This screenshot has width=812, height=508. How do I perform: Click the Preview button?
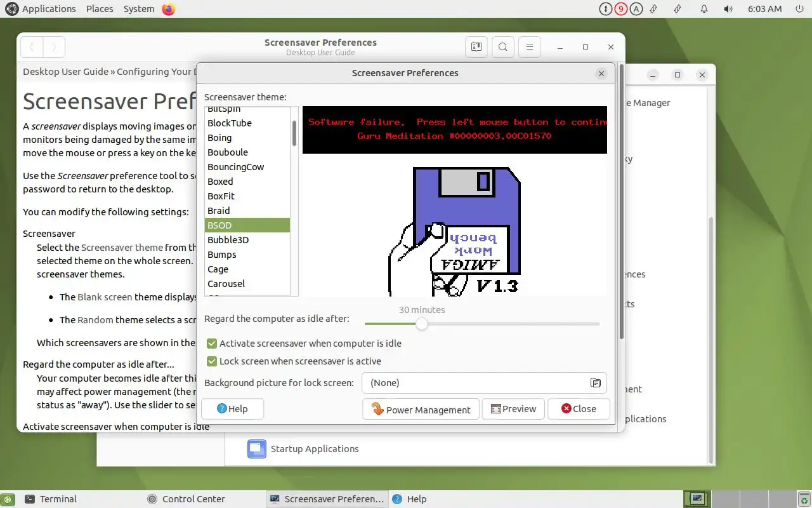pos(513,409)
